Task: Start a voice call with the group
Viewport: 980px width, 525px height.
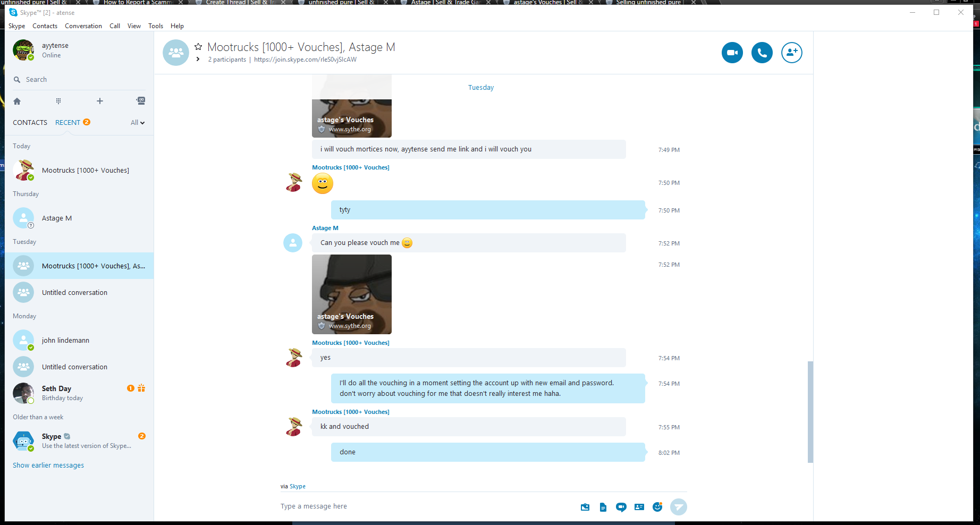Action: pos(762,53)
